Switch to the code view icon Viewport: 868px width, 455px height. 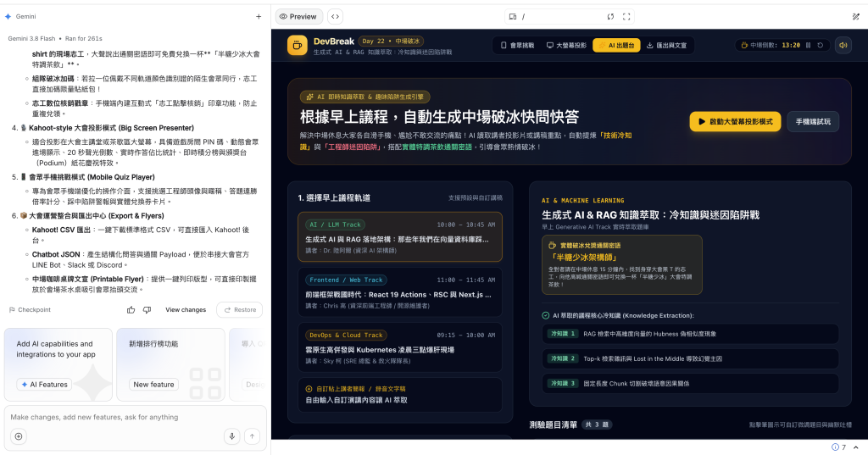pos(335,17)
